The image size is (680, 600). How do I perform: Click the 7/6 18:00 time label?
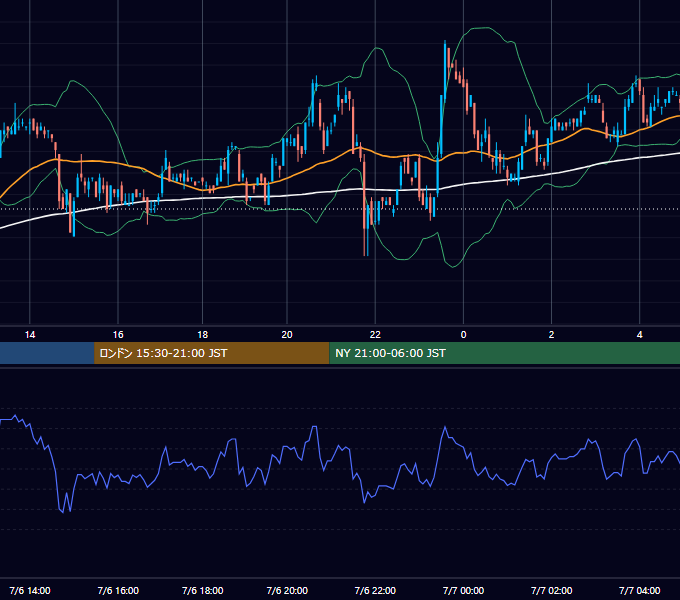pos(203,590)
